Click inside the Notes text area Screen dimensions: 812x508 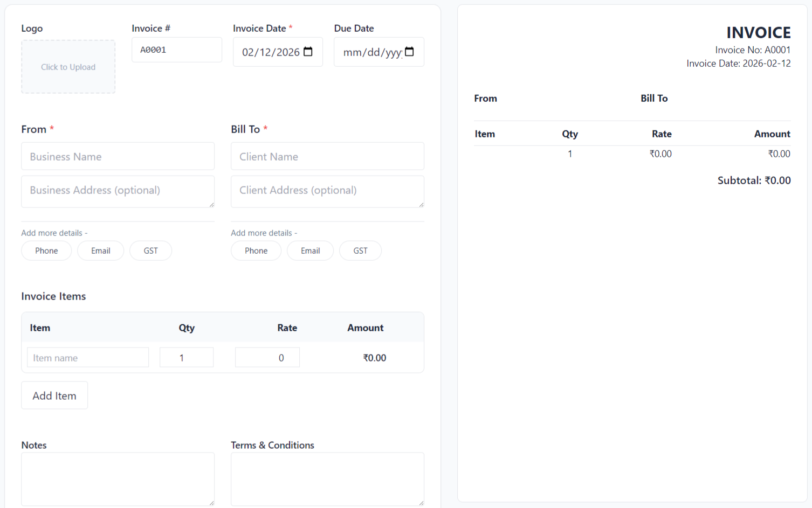[x=118, y=478]
